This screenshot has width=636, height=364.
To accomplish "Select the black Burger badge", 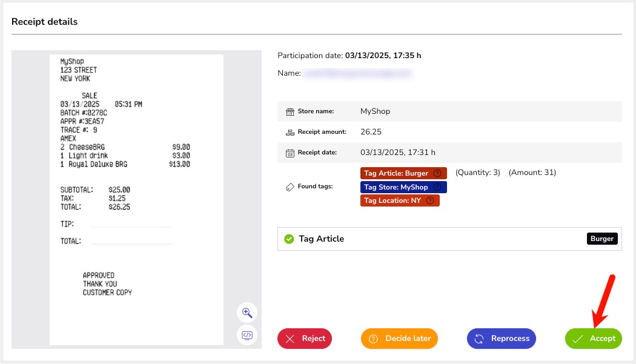I will 602,239.
